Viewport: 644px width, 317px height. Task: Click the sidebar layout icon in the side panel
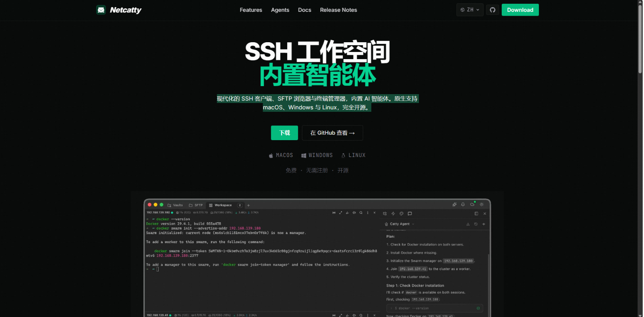point(476,214)
